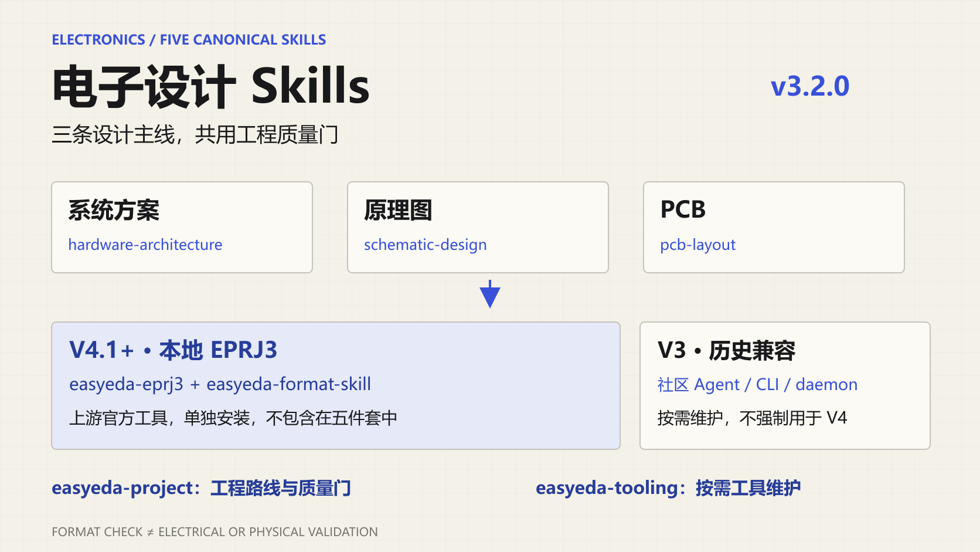Select the 原理图 card heading
This screenshot has height=552, width=980.
pyautogui.click(x=398, y=210)
